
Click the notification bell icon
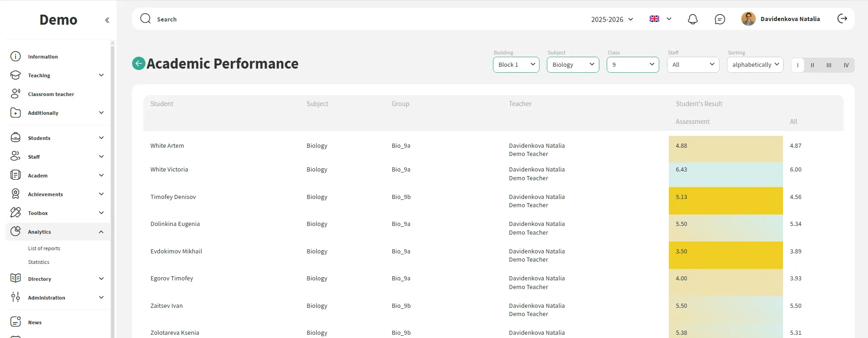pyautogui.click(x=693, y=19)
